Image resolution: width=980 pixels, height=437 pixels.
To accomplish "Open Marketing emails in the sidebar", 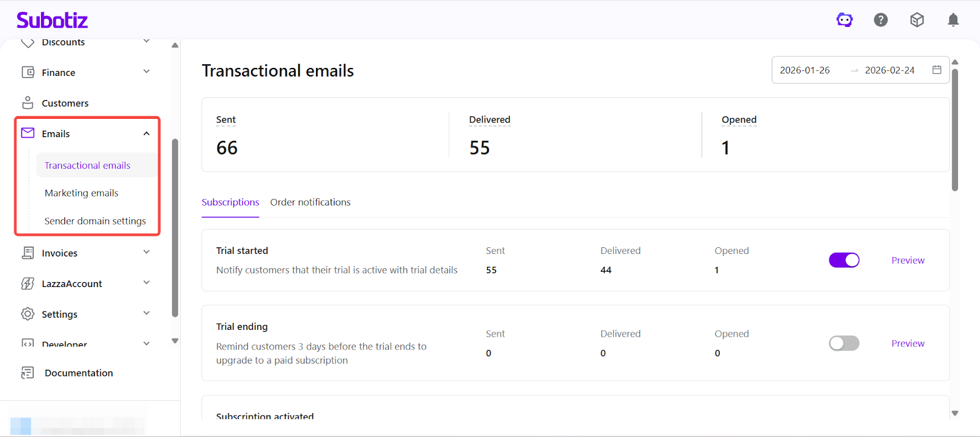I will [81, 193].
